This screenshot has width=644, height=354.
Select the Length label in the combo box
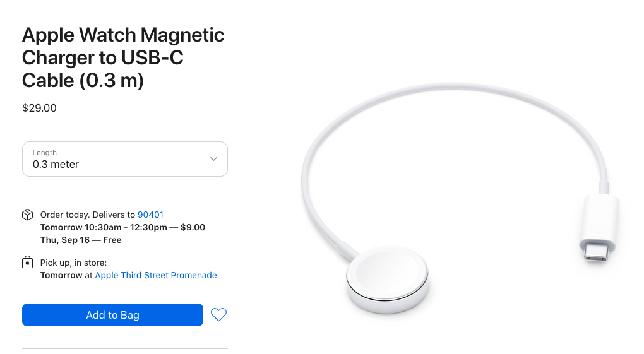(x=45, y=152)
